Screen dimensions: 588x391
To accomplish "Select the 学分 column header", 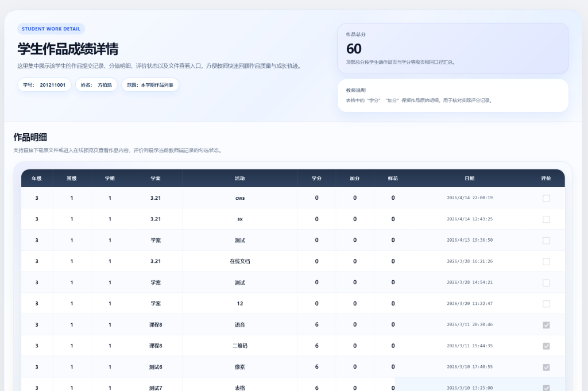I will point(316,179).
